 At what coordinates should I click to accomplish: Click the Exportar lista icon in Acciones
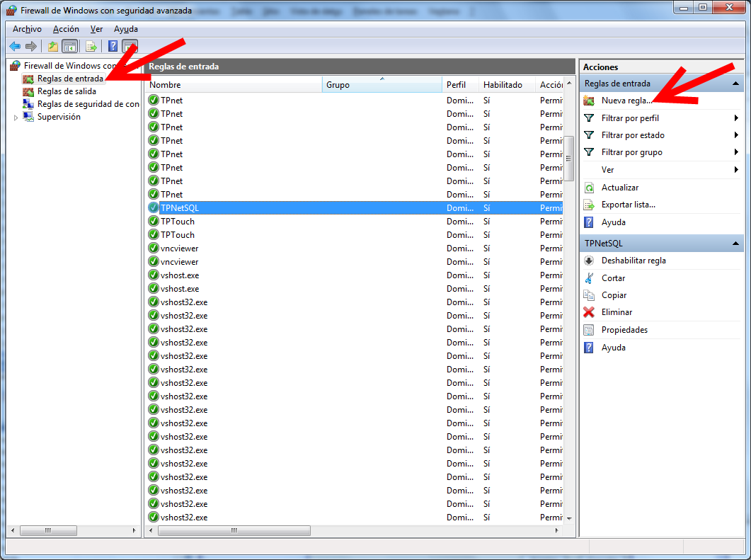click(x=589, y=205)
